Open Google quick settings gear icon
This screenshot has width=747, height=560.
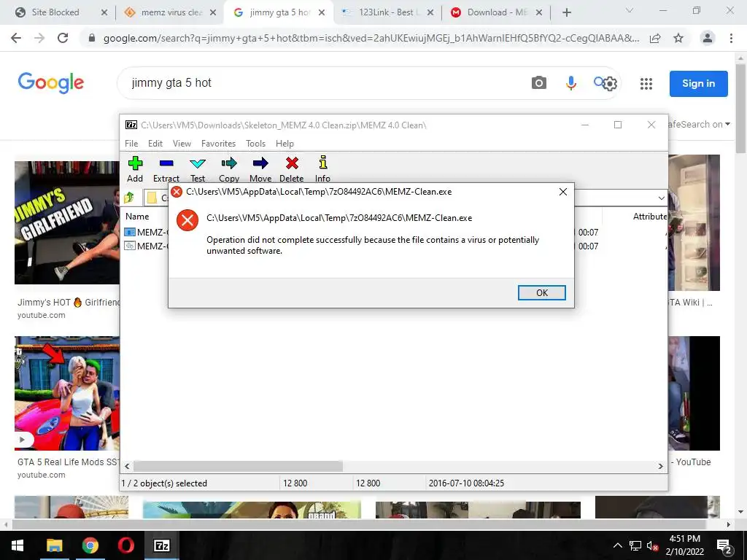pyautogui.click(x=610, y=85)
